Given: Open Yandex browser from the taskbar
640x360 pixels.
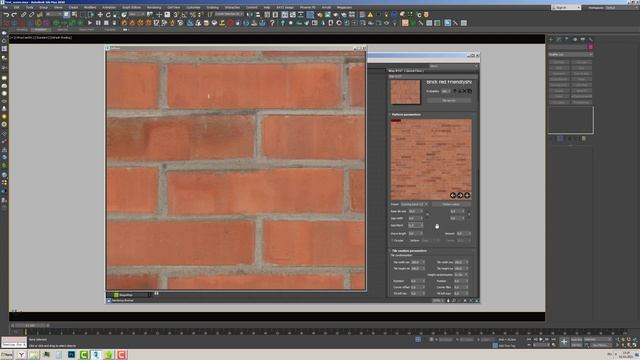Looking at the screenshot, I should point(21,355).
